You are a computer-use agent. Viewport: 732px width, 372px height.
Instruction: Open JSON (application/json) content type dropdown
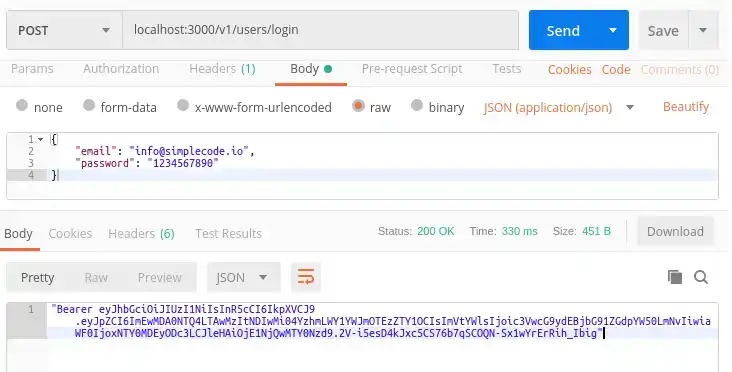pos(558,108)
